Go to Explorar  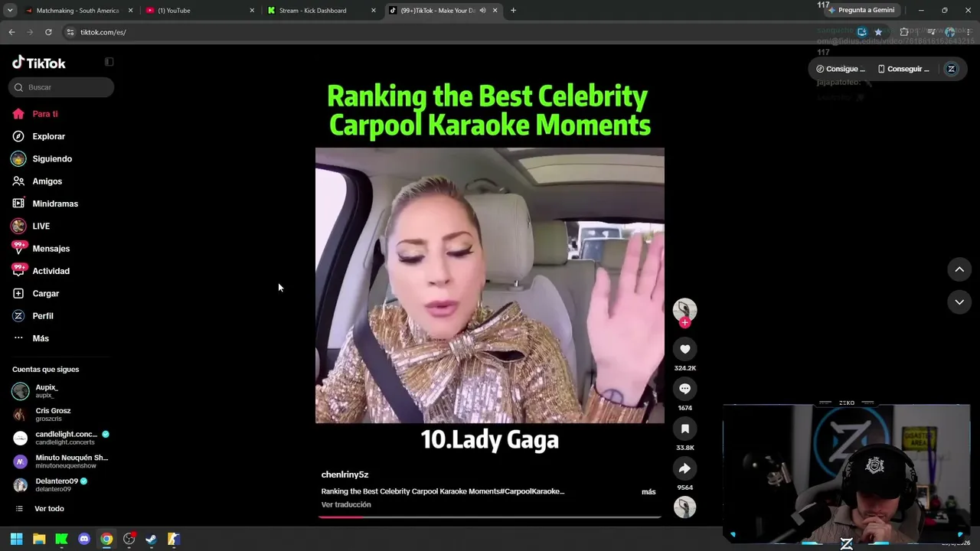pos(48,136)
